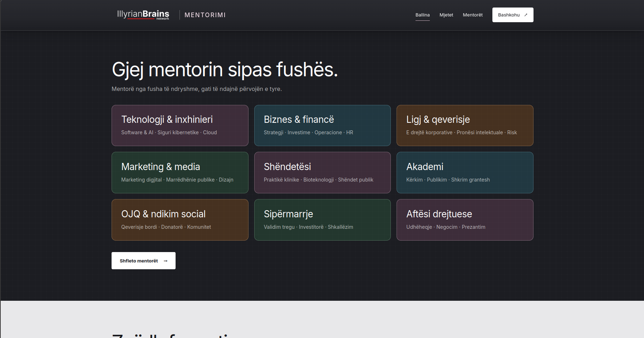Click the Gjej mentorin sipas fushës heading

point(225,69)
